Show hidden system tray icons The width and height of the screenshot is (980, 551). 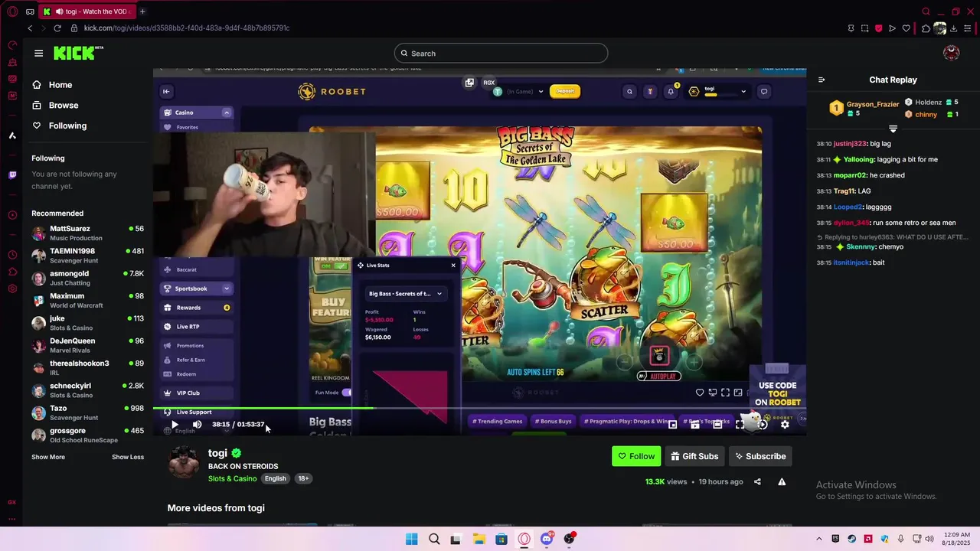[x=818, y=539]
